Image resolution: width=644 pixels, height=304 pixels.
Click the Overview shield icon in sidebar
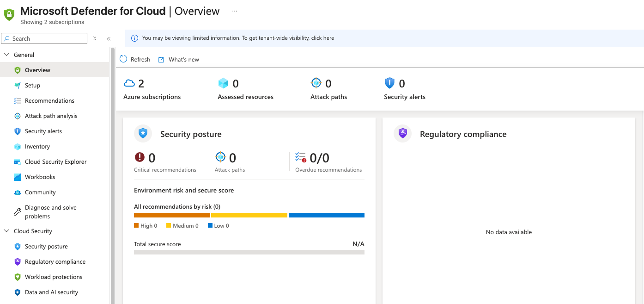coord(18,70)
